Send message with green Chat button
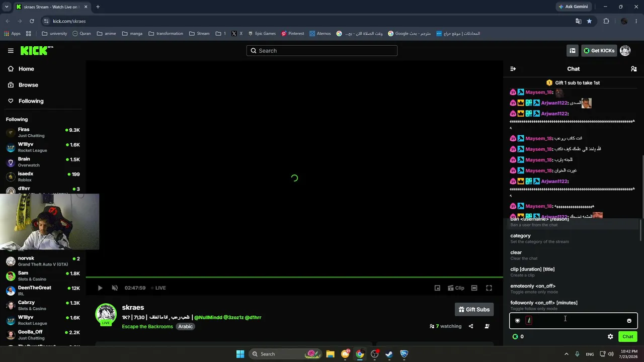The image size is (644, 362). tap(627, 337)
